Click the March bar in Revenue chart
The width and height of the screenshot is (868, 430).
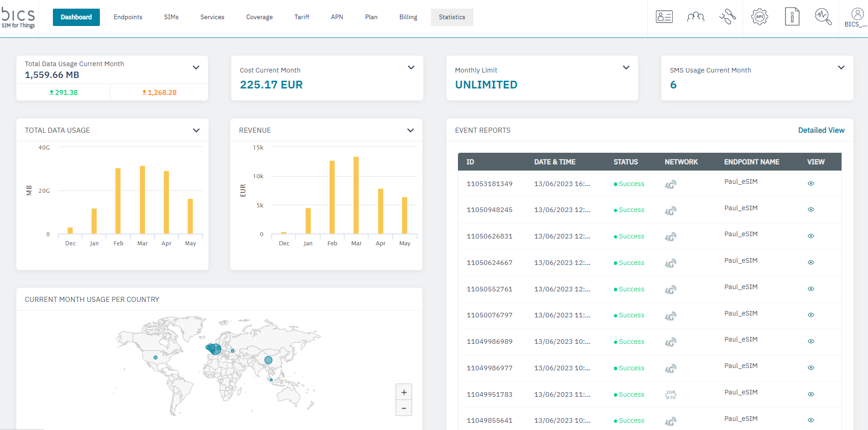click(356, 195)
